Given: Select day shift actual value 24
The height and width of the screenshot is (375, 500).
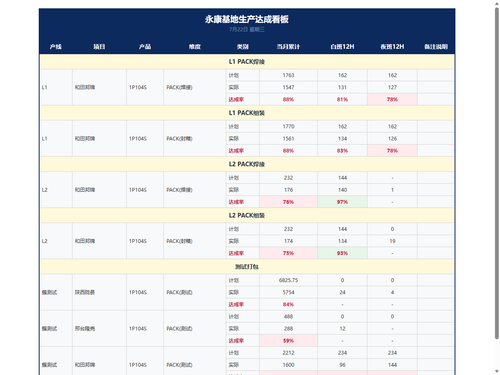Looking at the screenshot, I should (342, 292).
